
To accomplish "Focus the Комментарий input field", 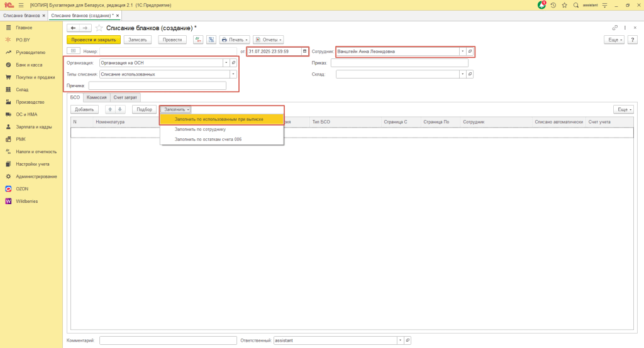I will point(168,340).
